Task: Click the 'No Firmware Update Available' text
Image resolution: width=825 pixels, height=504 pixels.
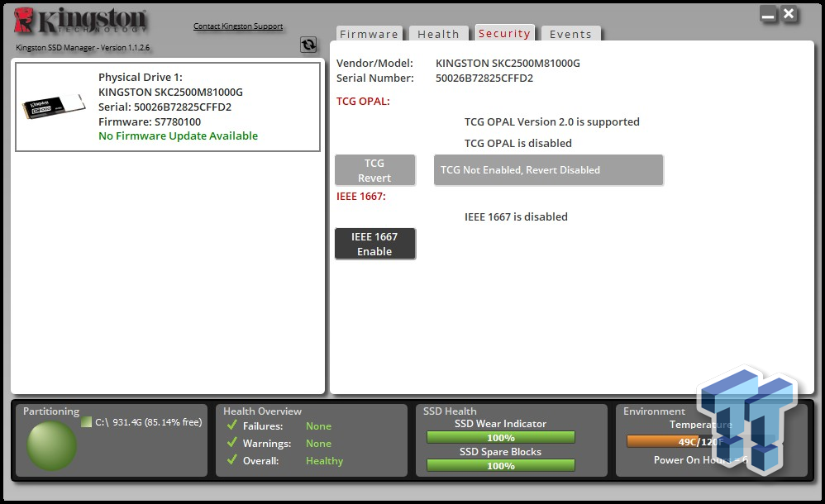Action: pos(178,136)
